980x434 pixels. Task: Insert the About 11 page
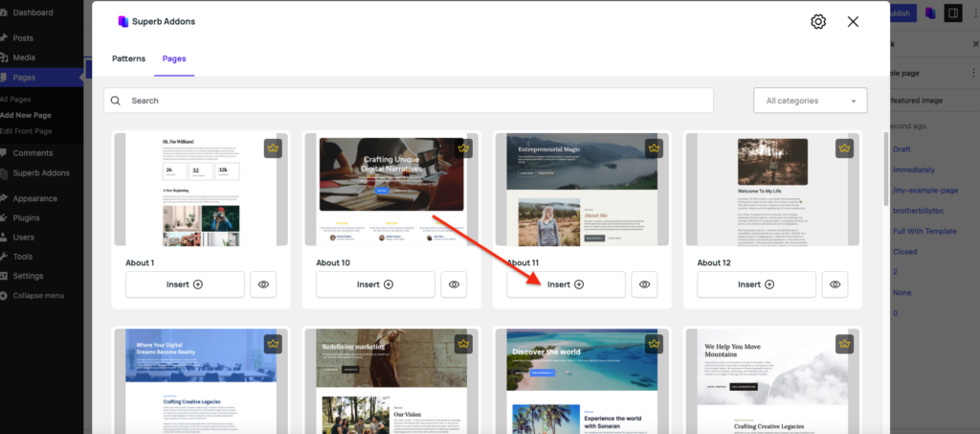pos(566,285)
